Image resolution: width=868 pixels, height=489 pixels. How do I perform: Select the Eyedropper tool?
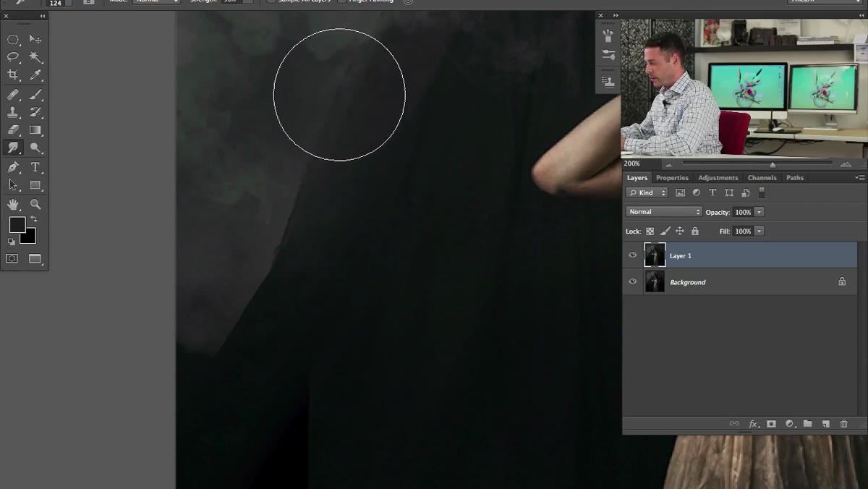click(35, 75)
